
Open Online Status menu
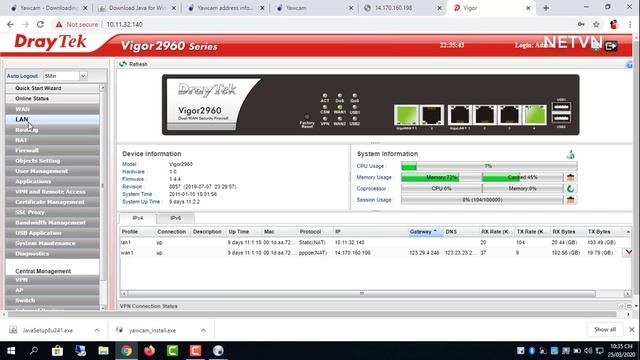point(52,99)
